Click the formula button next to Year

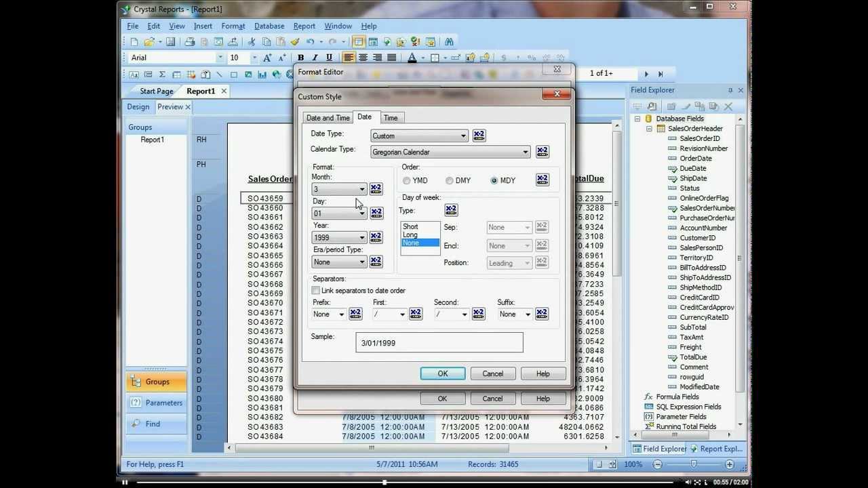(x=376, y=237)
